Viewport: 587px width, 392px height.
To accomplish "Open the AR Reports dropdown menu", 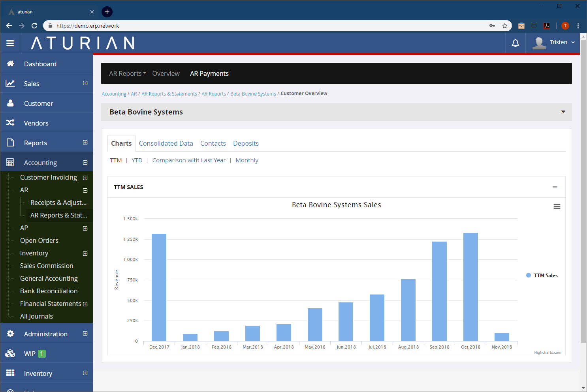I will pos(128,73).
